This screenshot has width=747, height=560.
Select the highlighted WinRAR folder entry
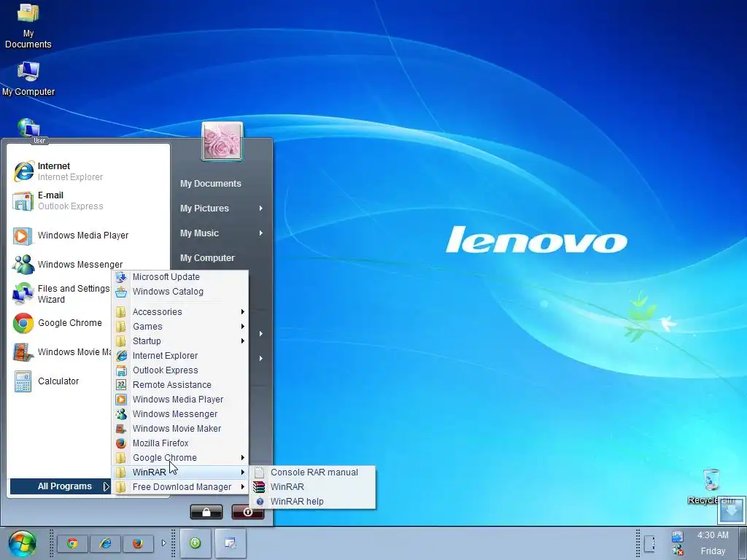180,472
